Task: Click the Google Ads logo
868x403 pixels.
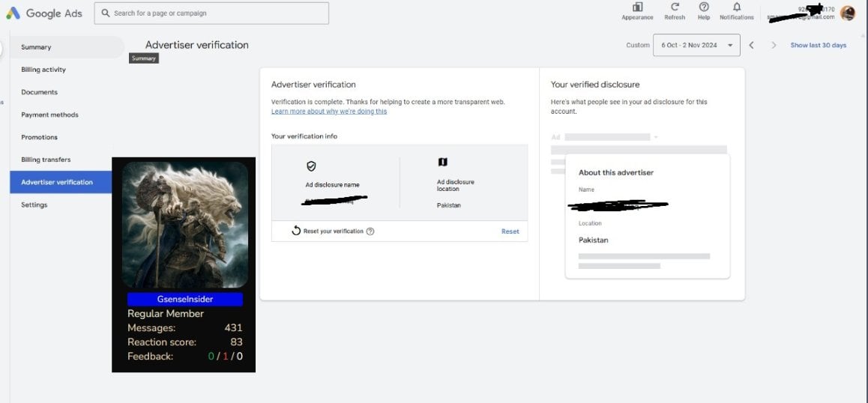Action: point(44,13)
